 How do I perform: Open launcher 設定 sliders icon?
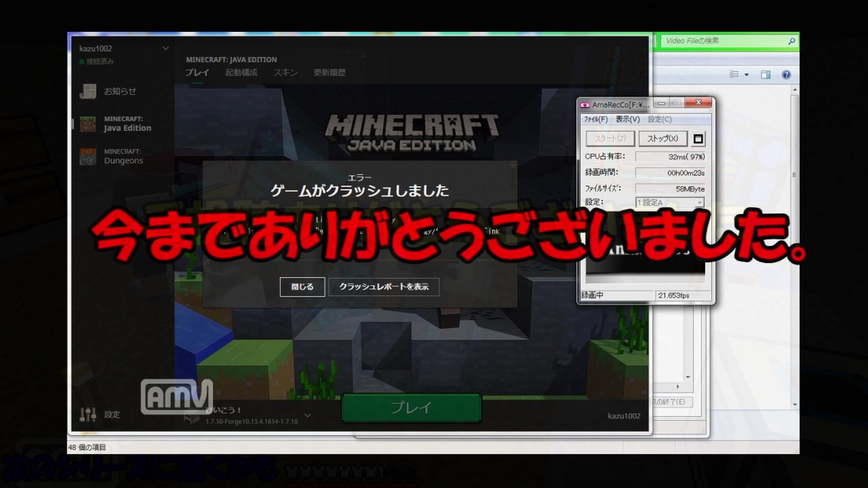click(87, 414)
